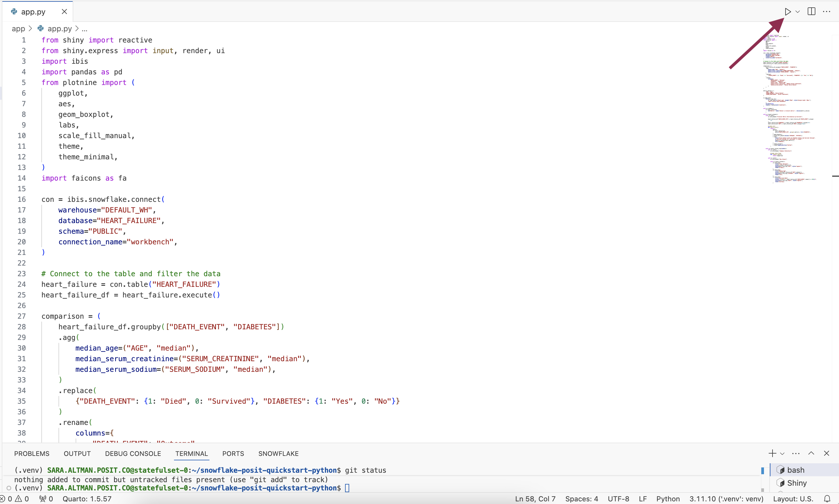Open new terminal launch profile dropdown
This screenshot has height=504, width=839.
(x=782, y=454)
